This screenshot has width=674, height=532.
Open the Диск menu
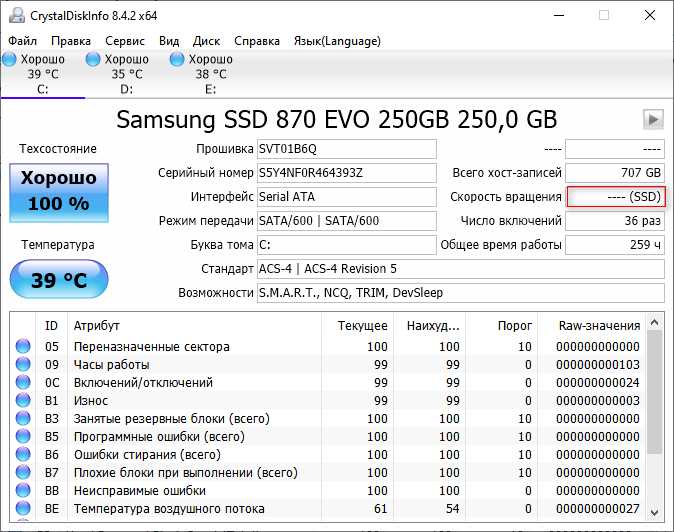pos(206,41)
